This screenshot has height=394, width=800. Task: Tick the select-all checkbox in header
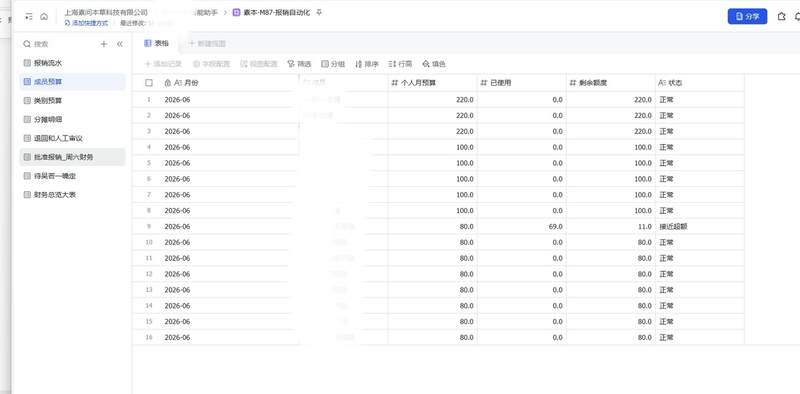(x=149, y=83)
